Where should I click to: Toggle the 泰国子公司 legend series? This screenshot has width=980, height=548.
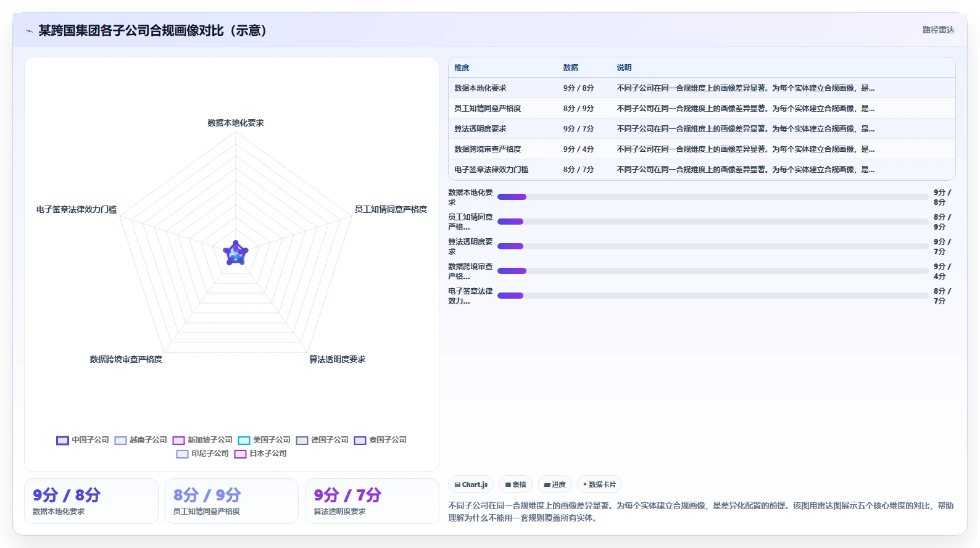[x=380, y=440]
